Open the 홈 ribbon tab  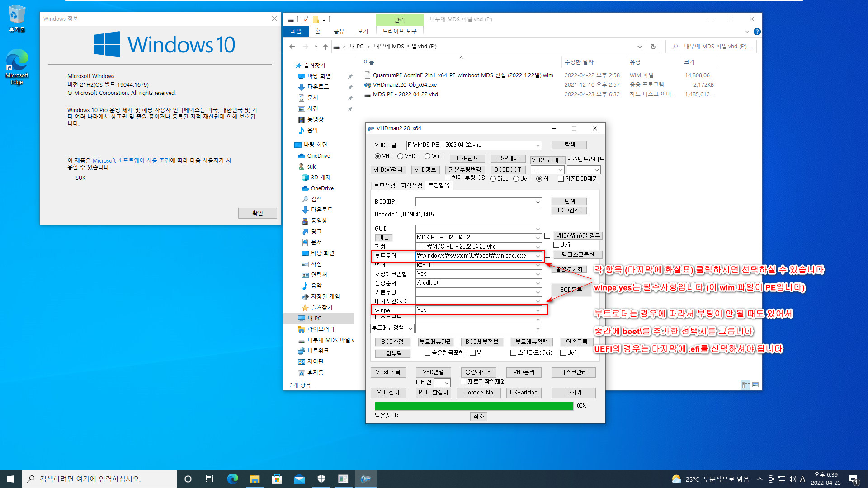tap(318, 31)
